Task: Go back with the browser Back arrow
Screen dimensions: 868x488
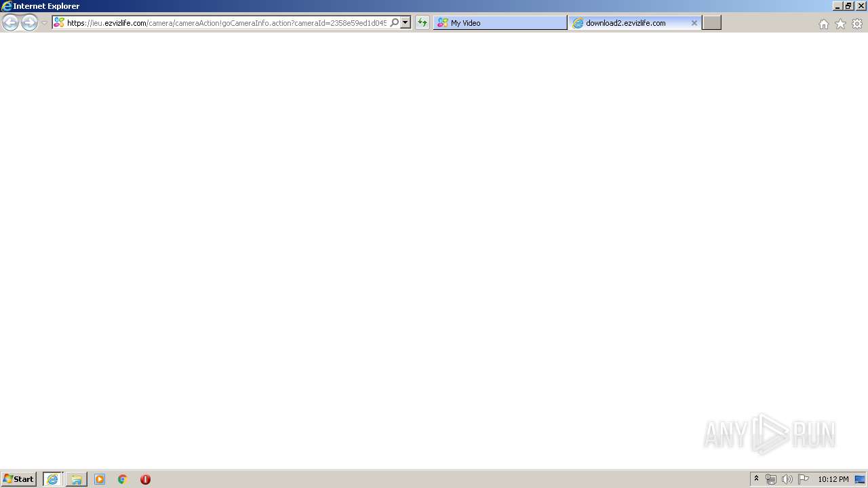Action: pyautogui.click(x=10, y=22)
